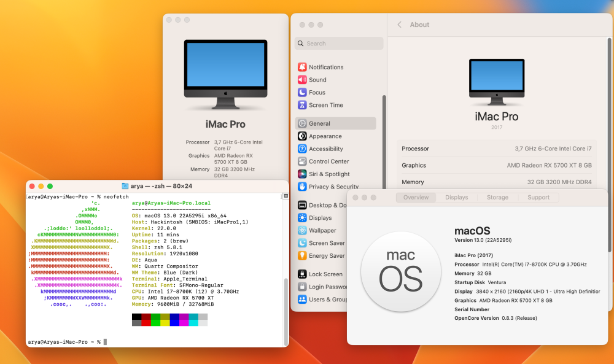
Task: Select the Appearance icon in the sidebar
Action: tap(302, 136)
